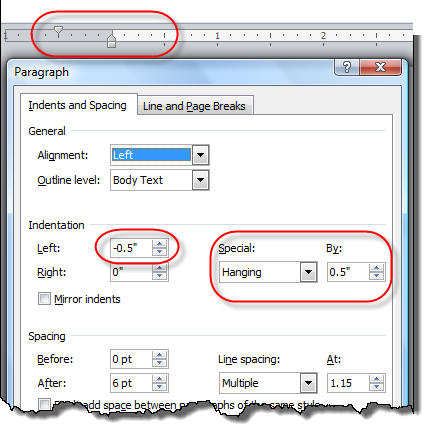
Task: Increase the Right indentation value
Action: click(x=159, y=268)
